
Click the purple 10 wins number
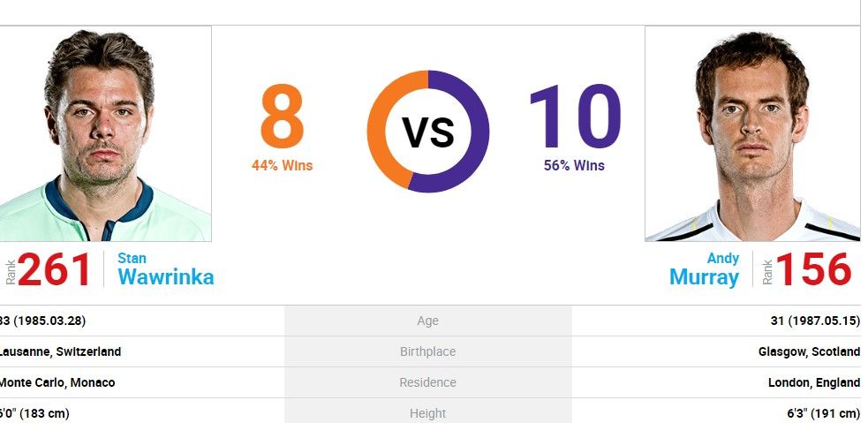tap(575, 117)
